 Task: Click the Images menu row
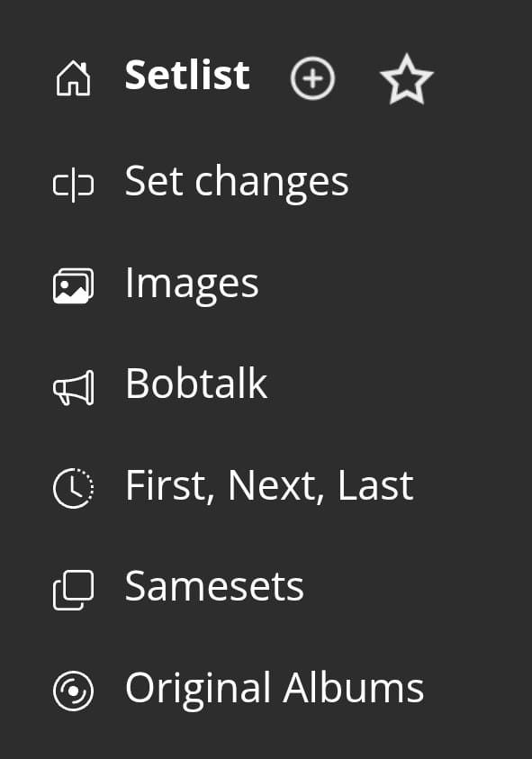click(192, 283)
